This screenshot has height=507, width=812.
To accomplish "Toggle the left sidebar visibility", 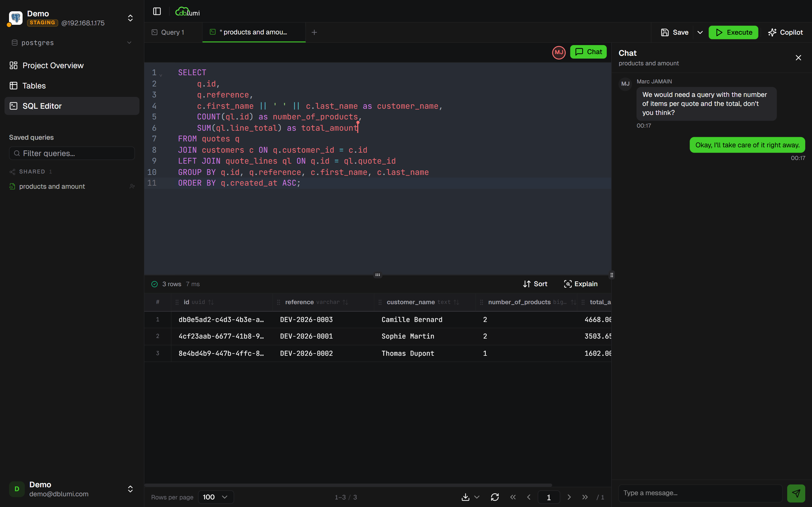I will tap(157, 11).
